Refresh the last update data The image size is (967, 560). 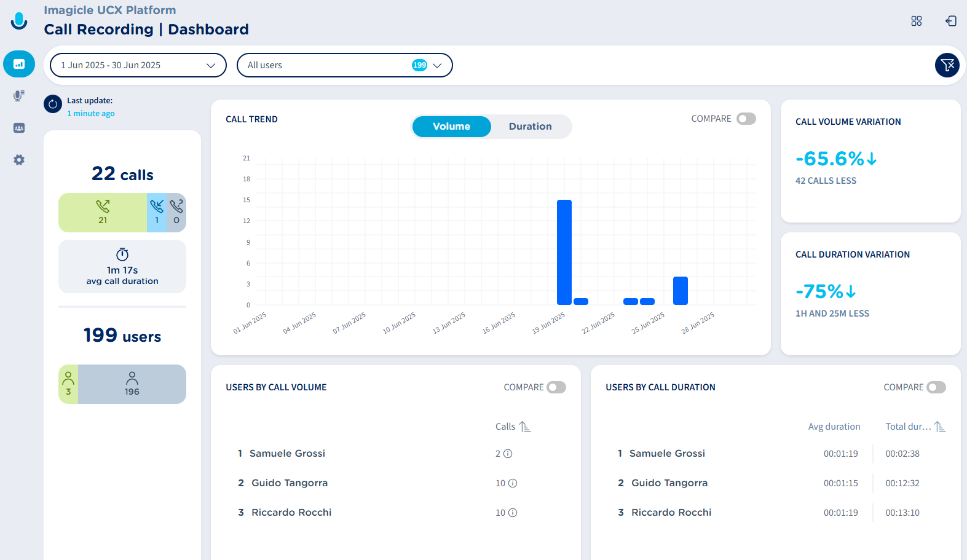click(x=53, y=105)
